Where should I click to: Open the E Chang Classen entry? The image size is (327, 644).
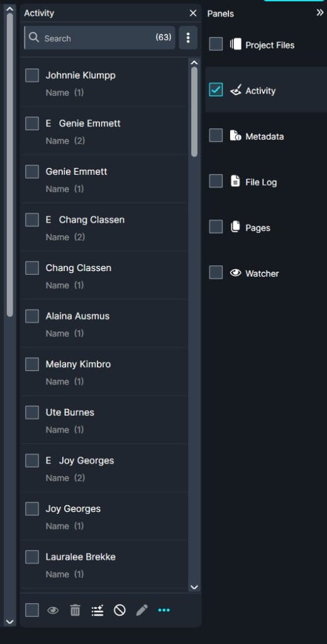104,227
